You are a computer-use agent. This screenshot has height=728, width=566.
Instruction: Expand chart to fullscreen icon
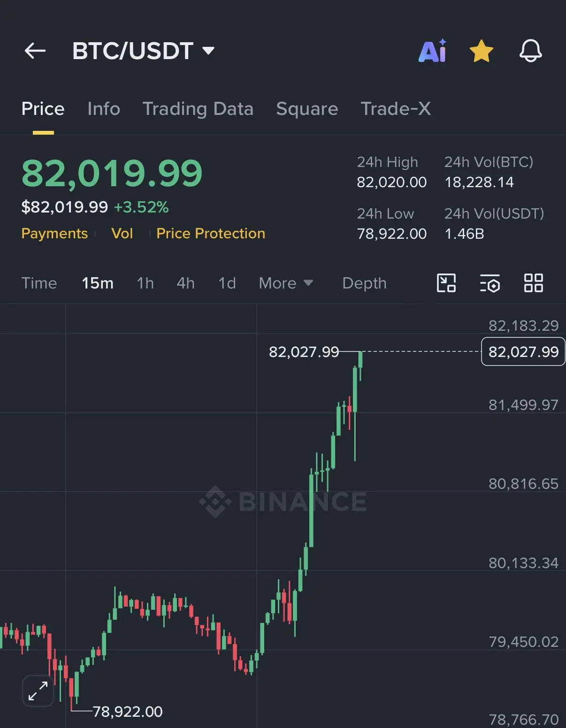(38, 691)
